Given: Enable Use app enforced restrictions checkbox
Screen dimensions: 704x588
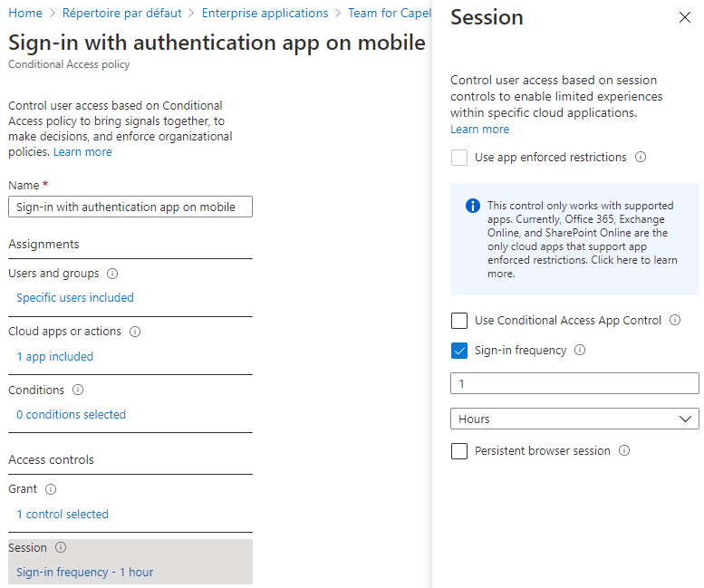Looking at the screenshot, I should pos(459,158).
